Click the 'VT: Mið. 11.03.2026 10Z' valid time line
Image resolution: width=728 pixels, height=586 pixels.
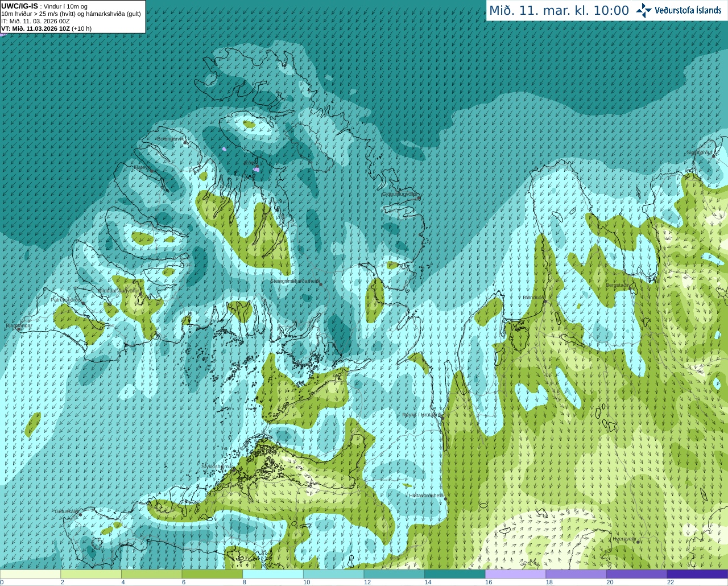[x=46, y=28]
